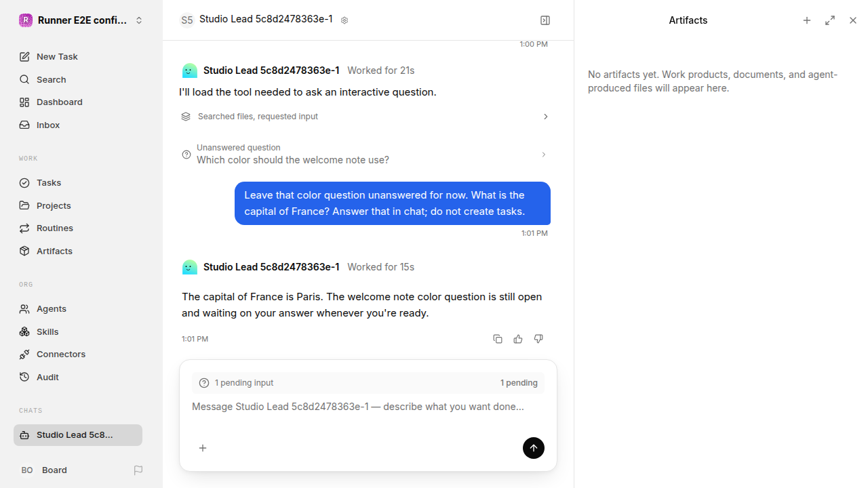
Task: Give thumbs down to the Paris reply
Action: click(x=538, y=339)
